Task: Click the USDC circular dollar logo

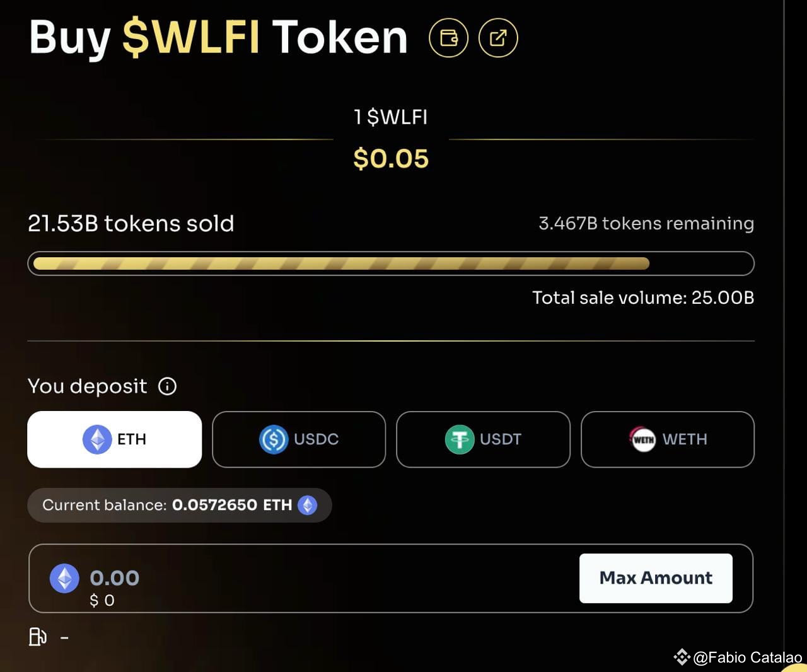Action: tap(272, 439)
